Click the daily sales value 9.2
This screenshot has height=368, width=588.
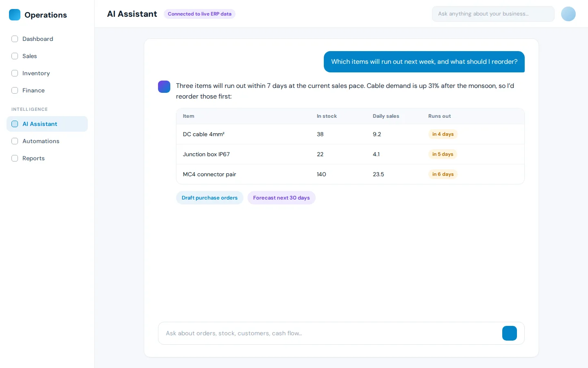click(x=377, y=134)
